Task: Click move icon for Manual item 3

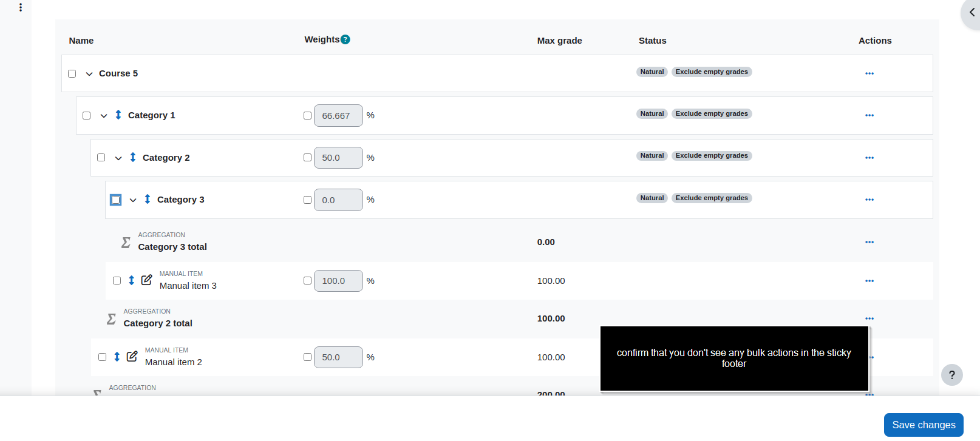Action: pos(131,280)
